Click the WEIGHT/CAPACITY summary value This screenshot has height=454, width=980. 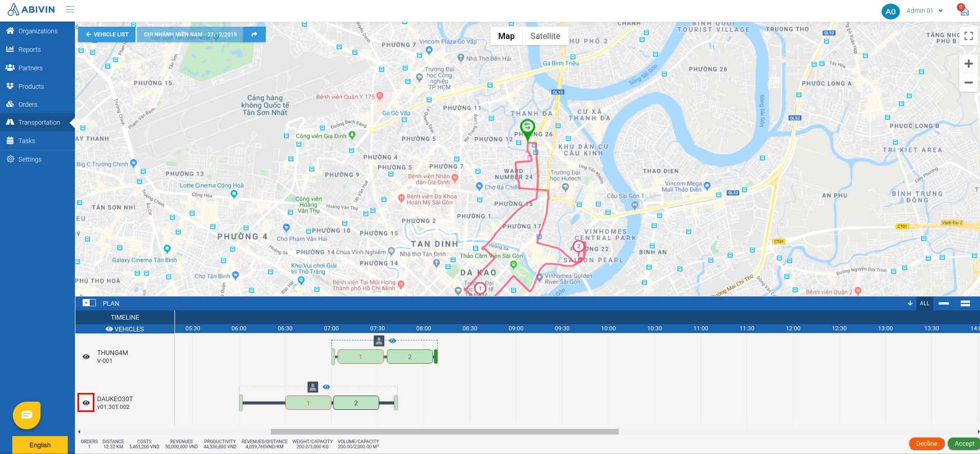click(312, 447)
